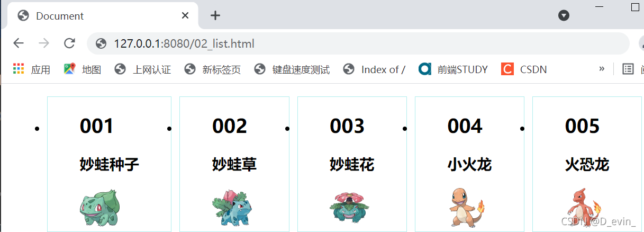644x232 pixels.
Task: Open the 应用 apps grid bookmark
Action: tap(31, 69)
